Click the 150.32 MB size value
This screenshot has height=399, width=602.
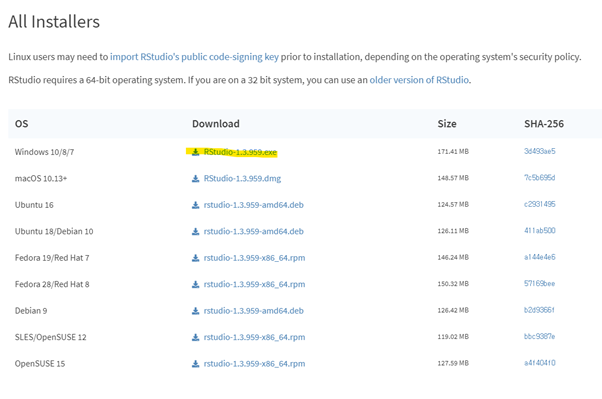point(453,284)
